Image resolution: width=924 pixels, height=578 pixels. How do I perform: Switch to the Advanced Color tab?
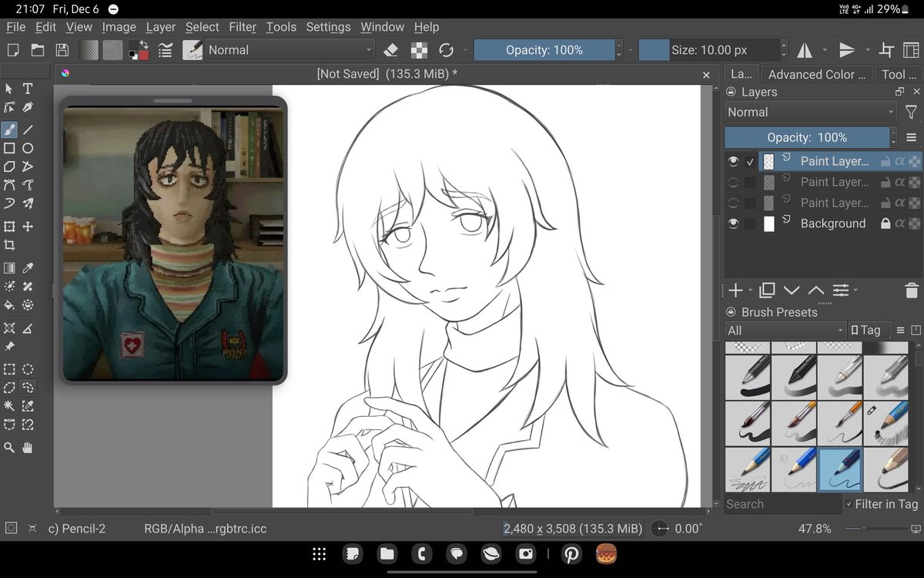[817, 74]
